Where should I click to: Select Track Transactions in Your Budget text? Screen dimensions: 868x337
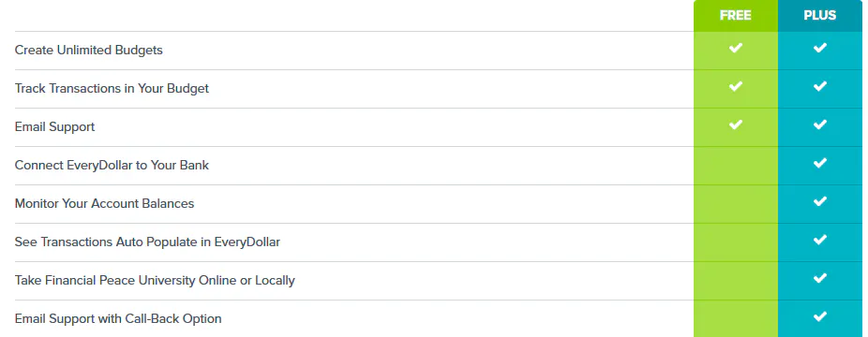point(112,88)
